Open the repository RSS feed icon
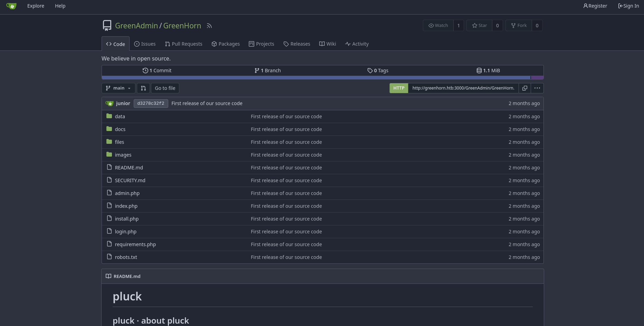This screenshot has width=644, height=326. [209, 26]
